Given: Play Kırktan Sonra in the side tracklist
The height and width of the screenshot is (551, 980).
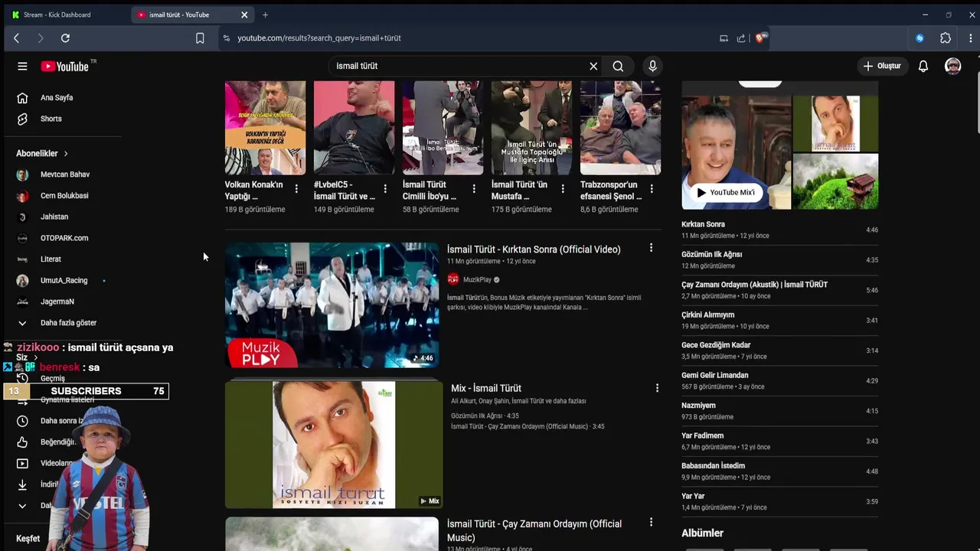Looking at the screenshot, I should [x=779, y=230].
